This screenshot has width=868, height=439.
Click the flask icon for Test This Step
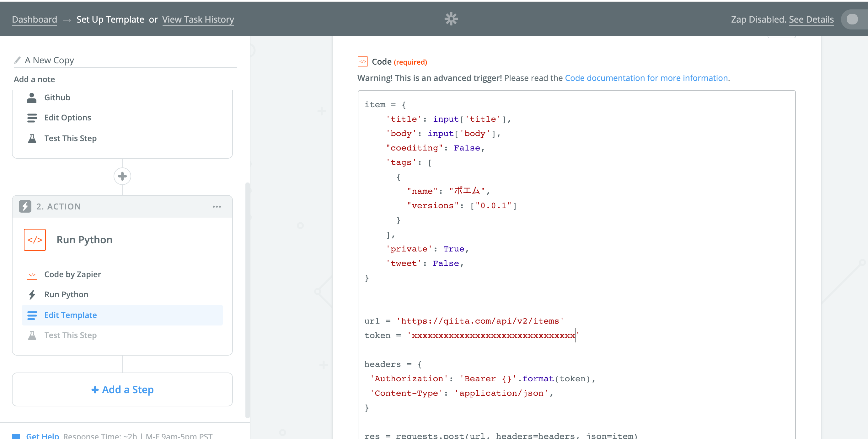click(32, 138)
